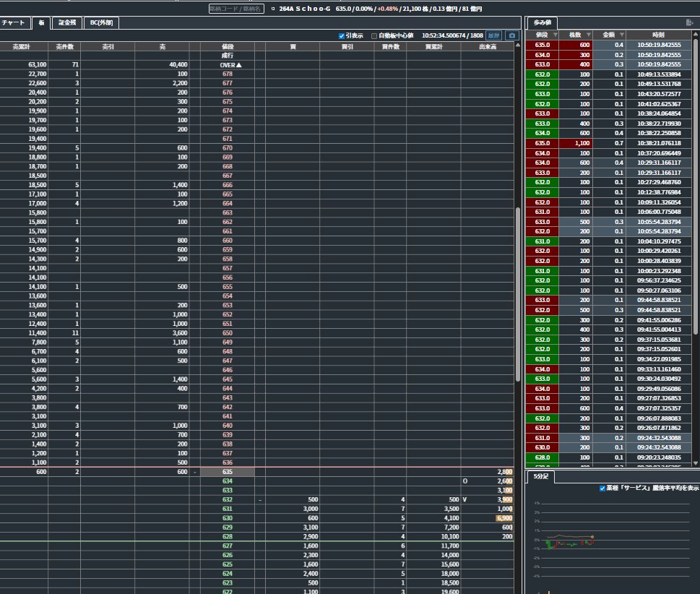The width and height of the screenshot is (700, 594).
Task: Click the 時刻 column header
Action: [658, 35]
